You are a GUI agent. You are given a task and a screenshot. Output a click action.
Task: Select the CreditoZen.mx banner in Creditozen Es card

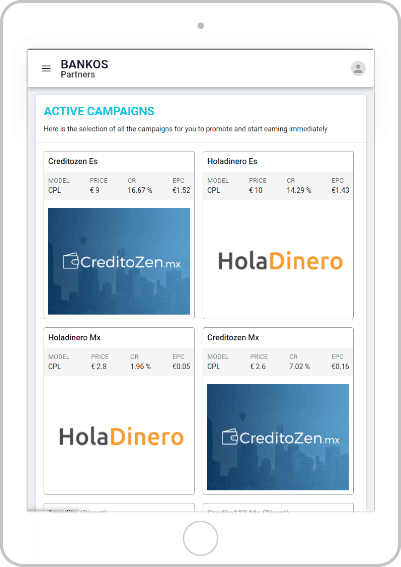coord(119,261)
